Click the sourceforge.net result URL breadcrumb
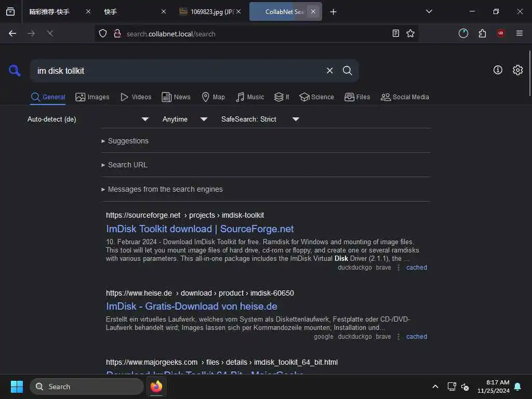This screenshot has width=532, height=399. click(x=185, y=215)
